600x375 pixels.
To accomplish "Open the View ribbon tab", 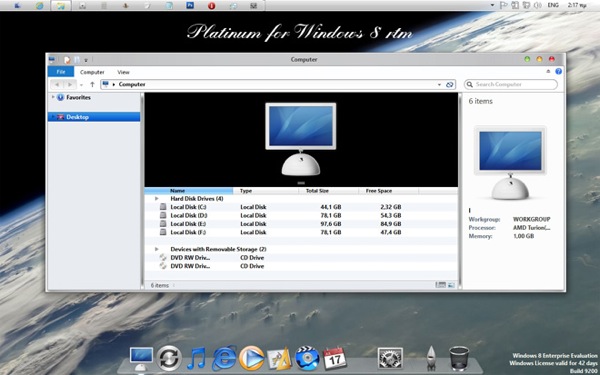I will click(123, 72).
